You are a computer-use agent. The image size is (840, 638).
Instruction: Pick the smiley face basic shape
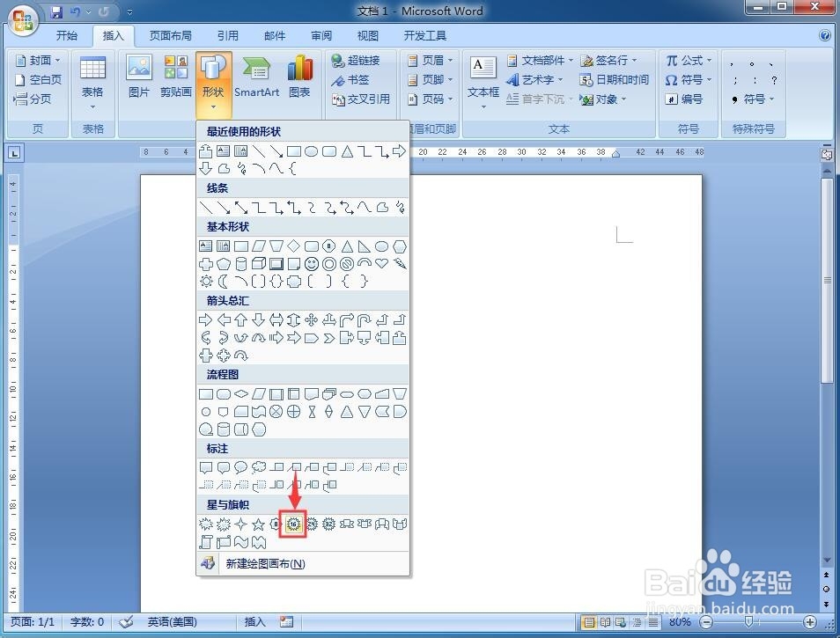click(x=311, y=264)
